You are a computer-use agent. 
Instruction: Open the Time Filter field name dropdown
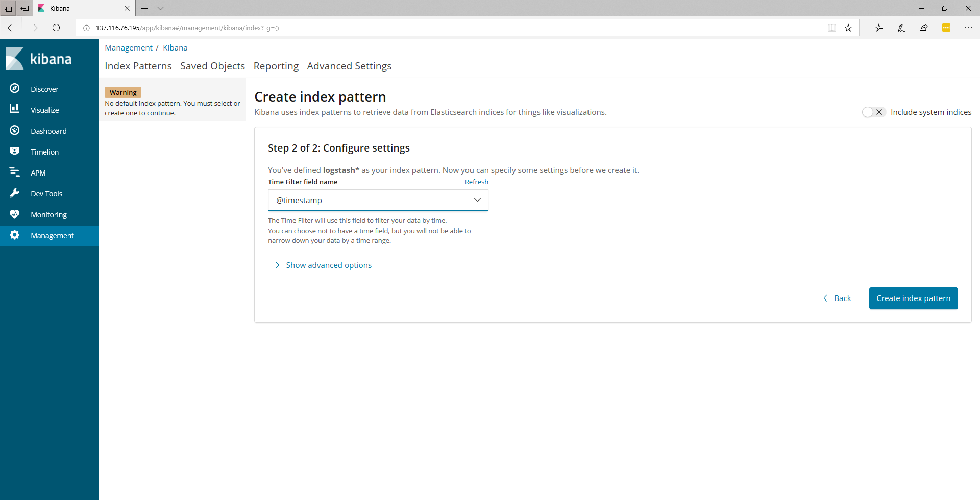[378, 200]
